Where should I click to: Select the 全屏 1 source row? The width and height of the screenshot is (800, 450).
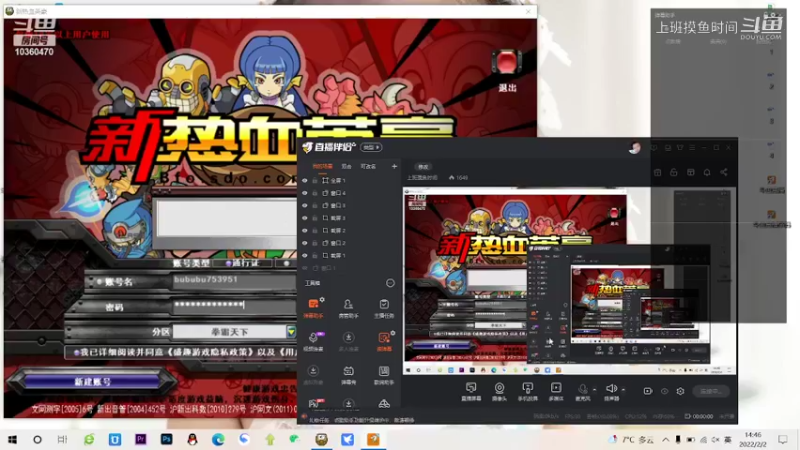[x=349, y=181]
